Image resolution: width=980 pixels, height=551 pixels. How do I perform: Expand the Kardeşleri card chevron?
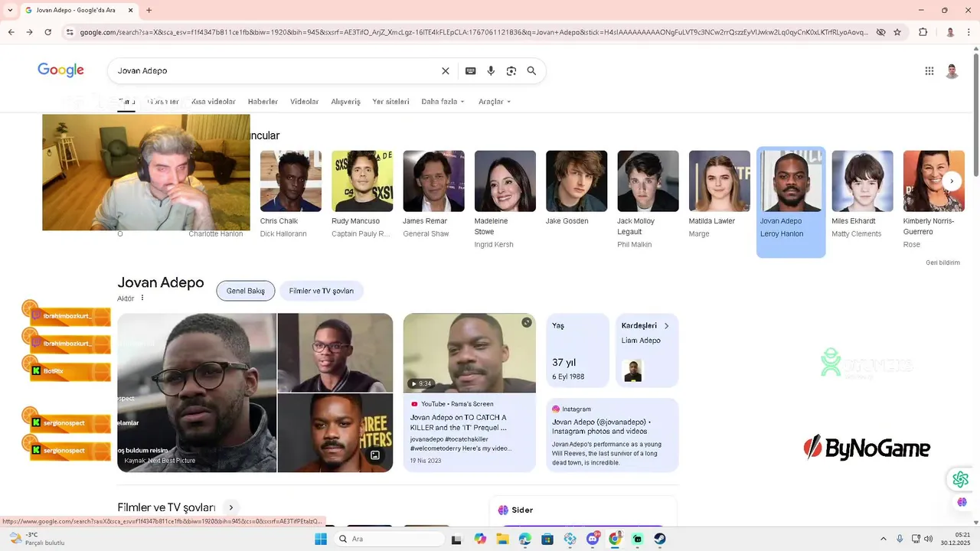tap(666, 326)
